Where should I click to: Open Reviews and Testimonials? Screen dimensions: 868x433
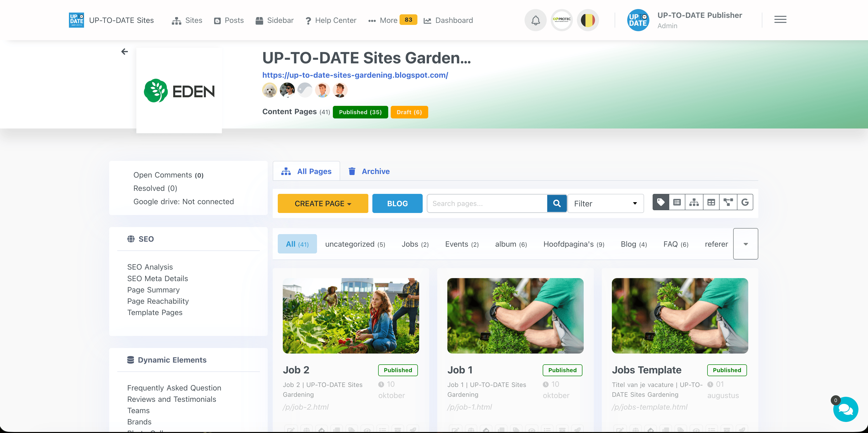172,399
